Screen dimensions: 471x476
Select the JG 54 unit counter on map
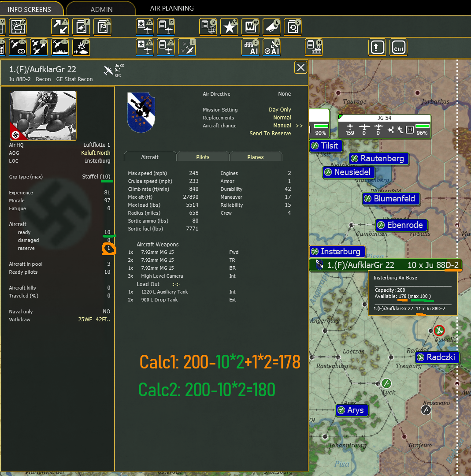coord(385,126)
